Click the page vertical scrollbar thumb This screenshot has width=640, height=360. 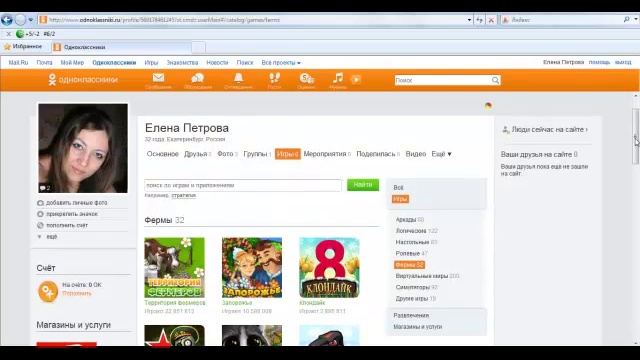pyautogui.click(x=636, y=136)
